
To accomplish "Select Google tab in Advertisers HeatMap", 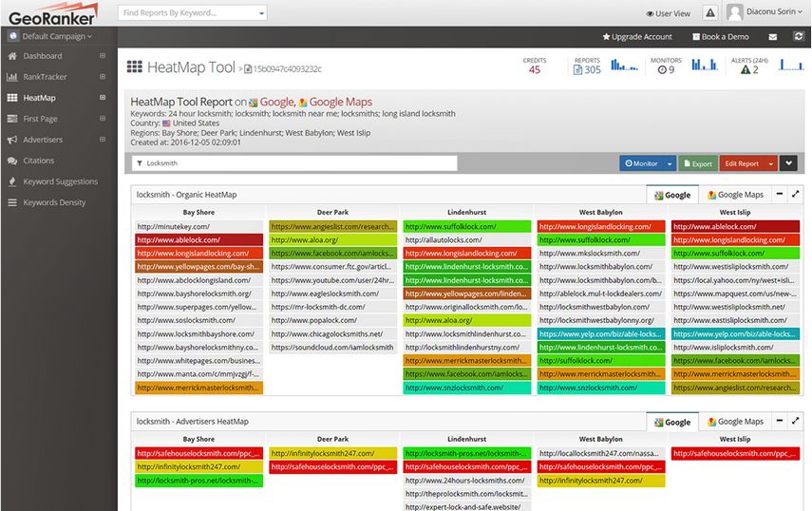I will [672, 422].
